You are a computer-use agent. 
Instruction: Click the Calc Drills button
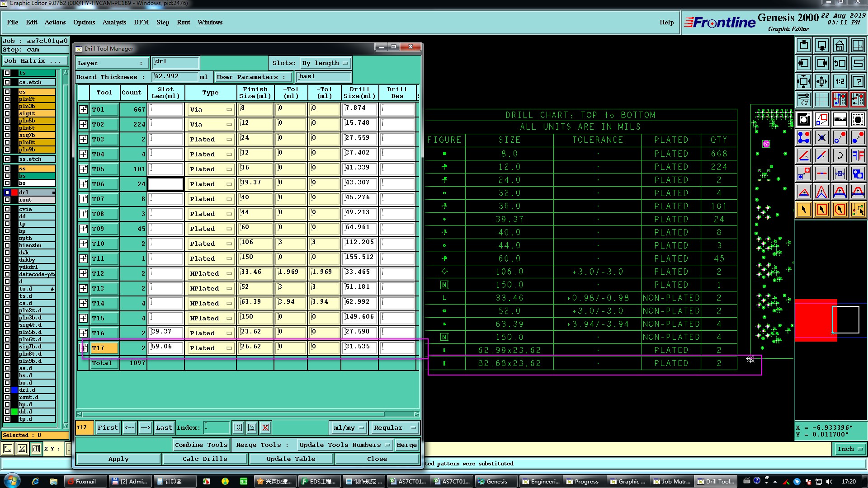(205, 459)
